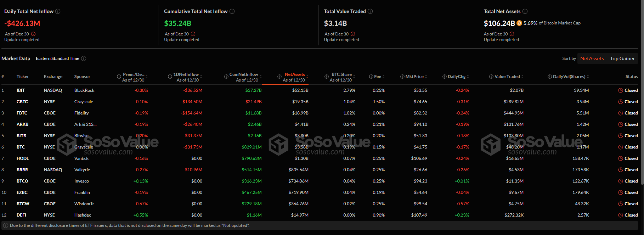Click info icon next to Total Value Traded

click(x=370, y=11)
